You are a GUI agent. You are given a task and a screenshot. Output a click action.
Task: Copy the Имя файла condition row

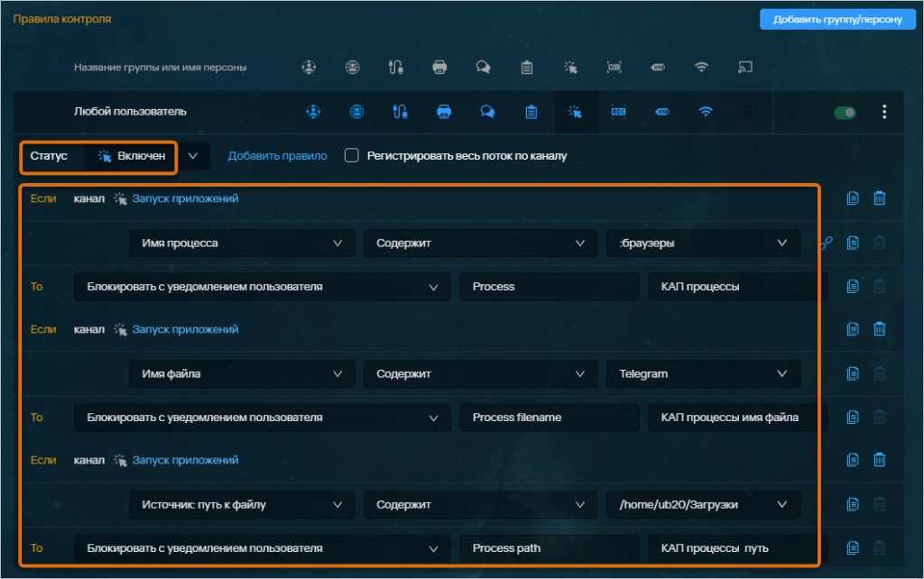[853, 373]
